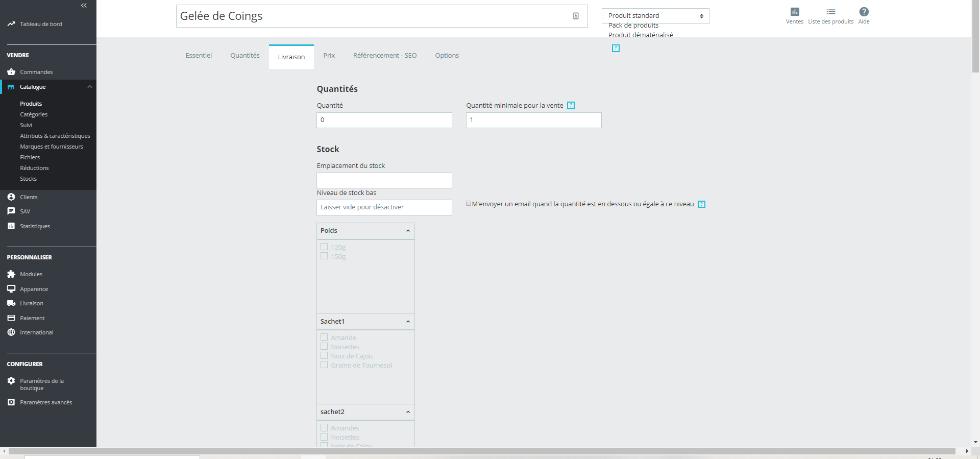Collapse the sachet2 attribute group

tap(408, 412)
